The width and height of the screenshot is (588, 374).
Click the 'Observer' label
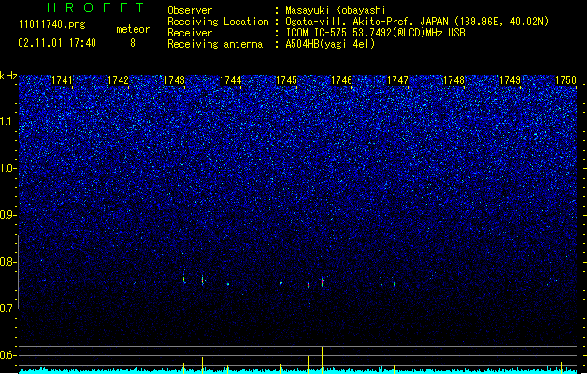click(x=190, y=10)
